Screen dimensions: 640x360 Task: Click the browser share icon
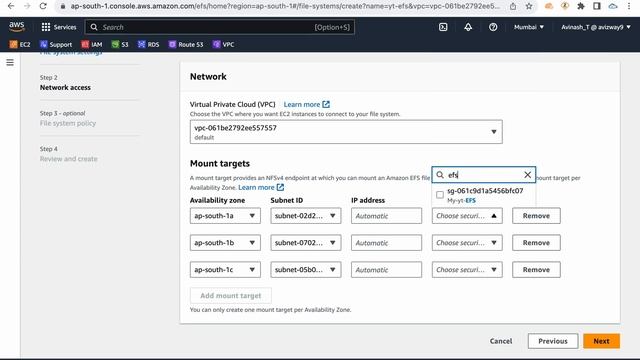point(513,6)
